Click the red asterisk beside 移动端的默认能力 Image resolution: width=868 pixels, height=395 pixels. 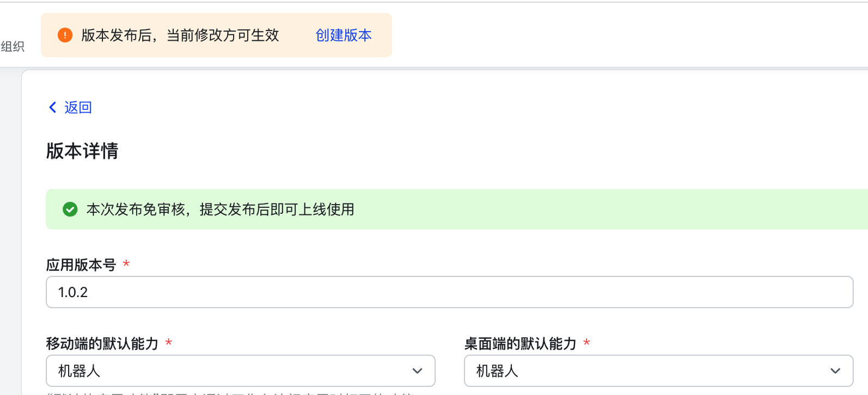169,343
